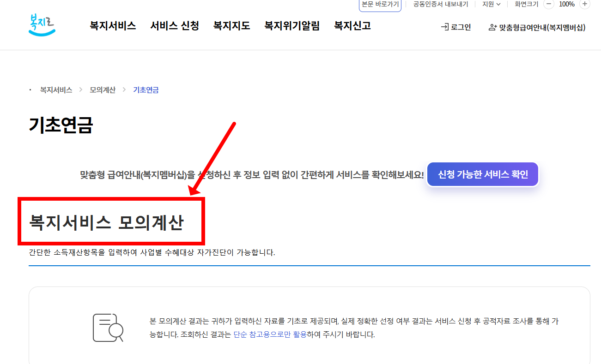Click the 본문 바로가기 skip link
Screen dimensions: 601x364
pos(380,4)
